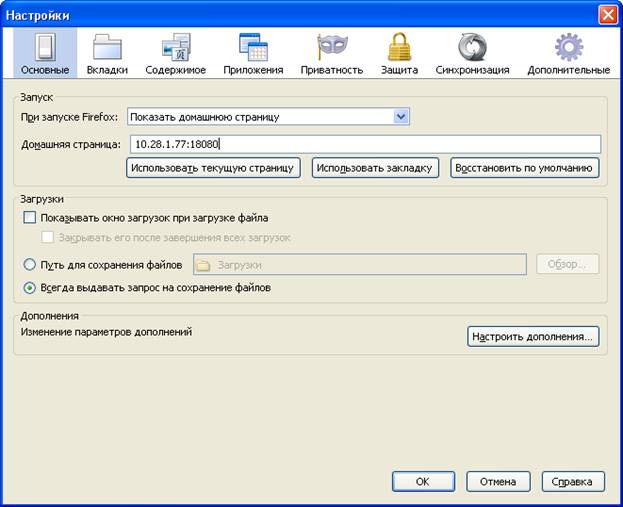Image resolution: width=623 pixels, height=507 pixels.
Task: Click Использовать текущую страницу button
Action: pos(213,168)
